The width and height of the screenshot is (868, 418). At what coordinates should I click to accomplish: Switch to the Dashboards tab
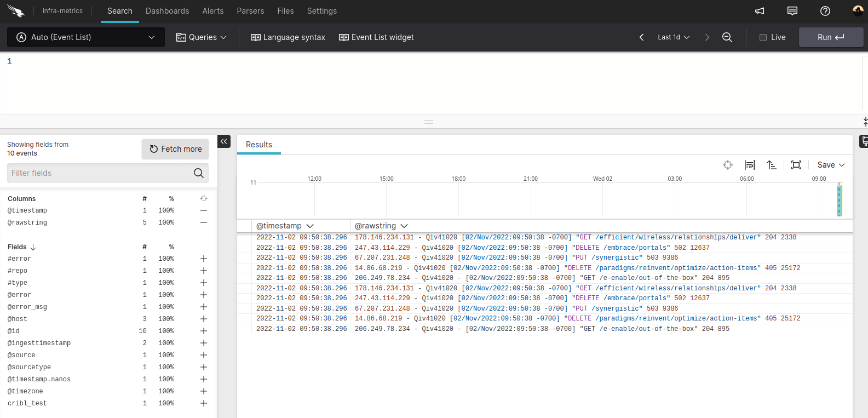pyautogui.click(x=167, y=11)
